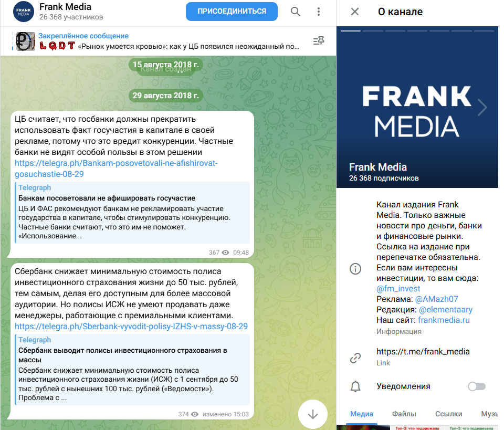Open preview card 'Банкам посоветовали не афишировать госучастие'
This screenshot has height=430, width=504.
point(132,213)
